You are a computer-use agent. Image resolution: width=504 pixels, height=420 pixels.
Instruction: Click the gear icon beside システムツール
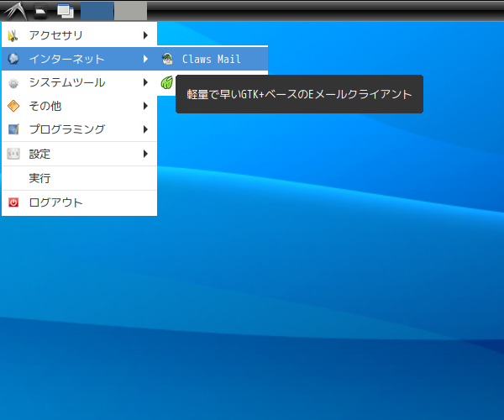tap(13, 83)
